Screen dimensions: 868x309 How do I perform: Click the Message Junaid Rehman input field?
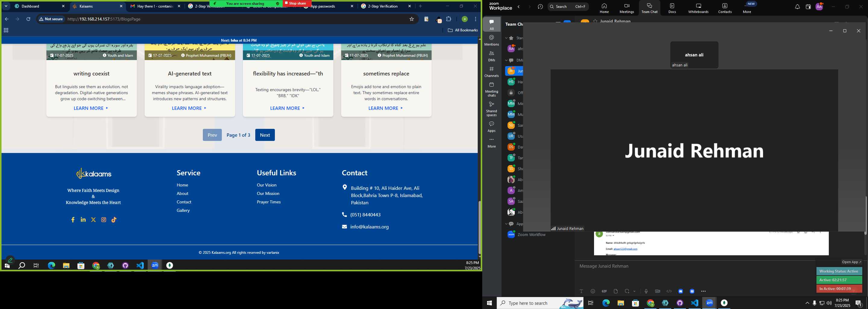(694, 266)
